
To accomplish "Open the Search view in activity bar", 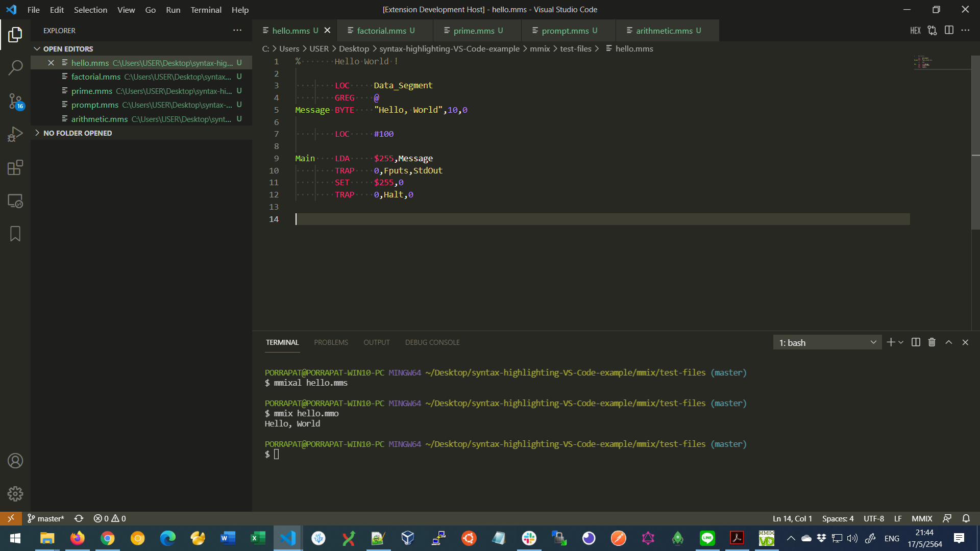I will pyautogui.click(x=15, y=67).
